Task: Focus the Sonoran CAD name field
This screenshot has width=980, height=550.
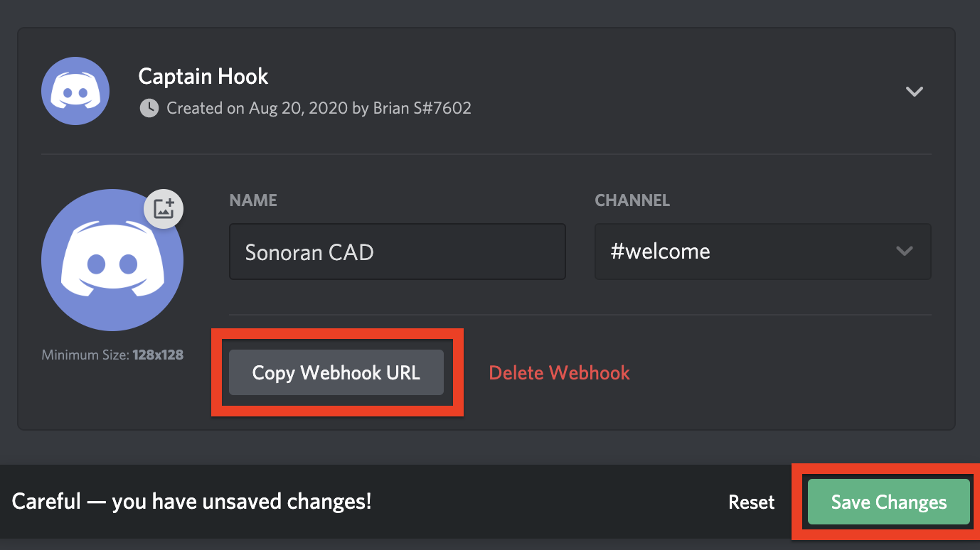Action: coord(398,252)
